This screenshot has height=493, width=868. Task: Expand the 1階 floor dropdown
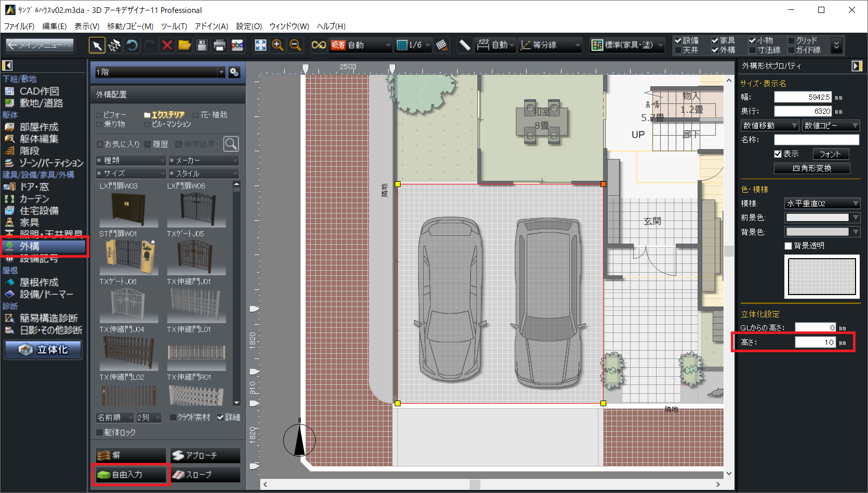pyautogui.click(x=221, y=72)
